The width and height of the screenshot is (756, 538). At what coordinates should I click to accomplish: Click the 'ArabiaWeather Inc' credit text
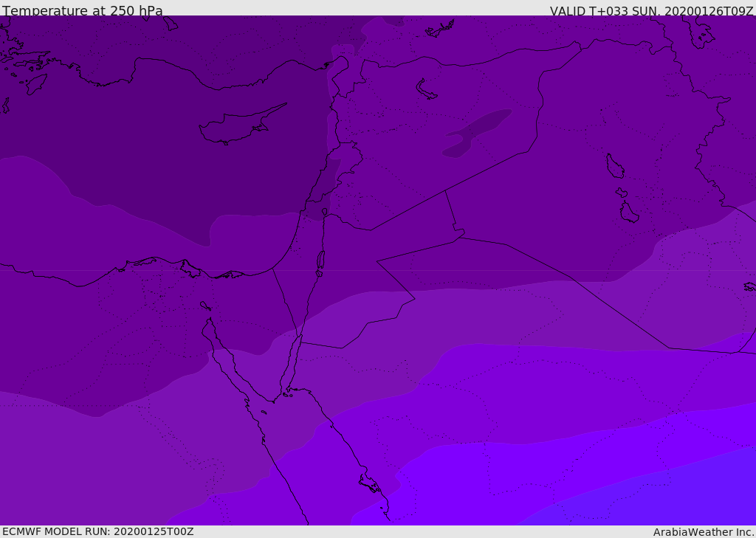(x=704, y=532)
